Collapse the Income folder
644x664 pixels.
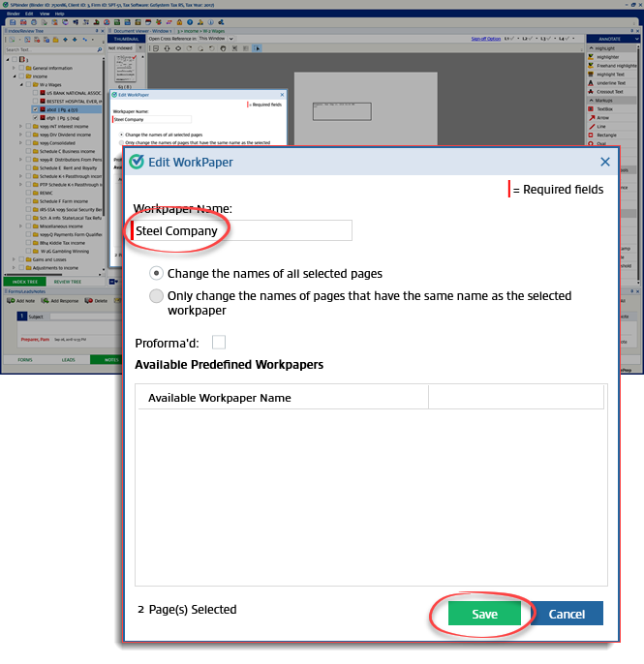pos(14,76)
